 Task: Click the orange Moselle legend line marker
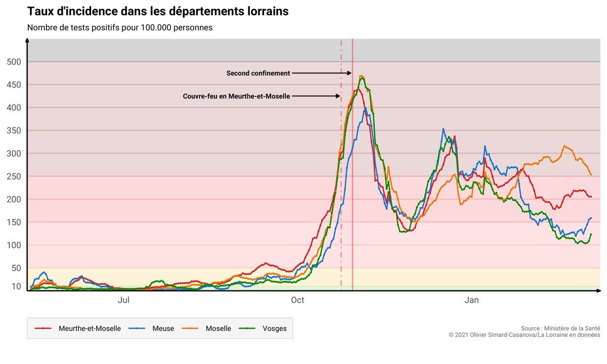coord(190,329)
